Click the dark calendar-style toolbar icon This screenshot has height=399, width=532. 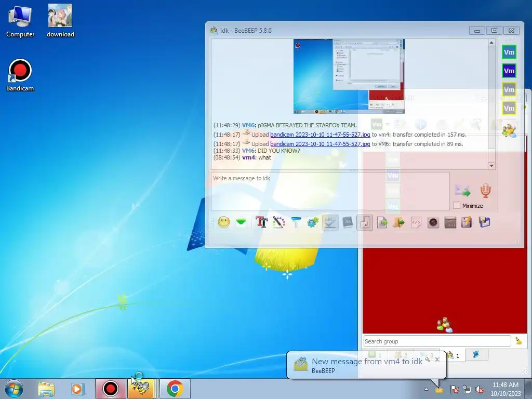pos(450,222)
